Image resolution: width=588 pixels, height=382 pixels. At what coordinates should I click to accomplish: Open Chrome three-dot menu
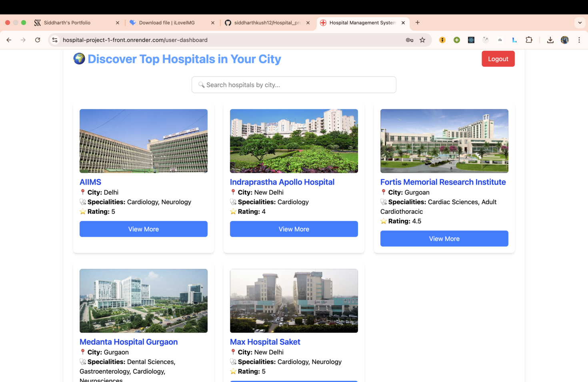pyautogui.click(x=579, y=40)
